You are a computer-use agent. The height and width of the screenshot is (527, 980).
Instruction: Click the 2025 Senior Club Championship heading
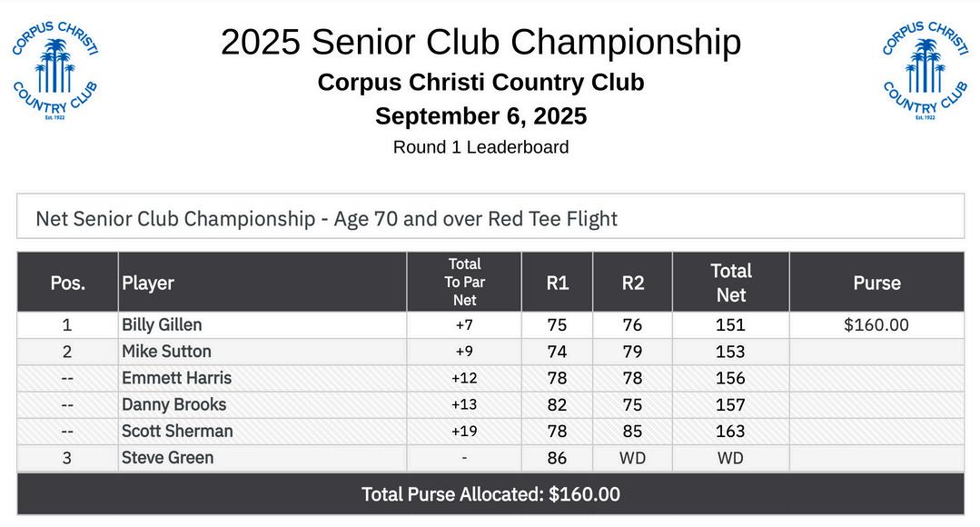[x=480, y=42]
